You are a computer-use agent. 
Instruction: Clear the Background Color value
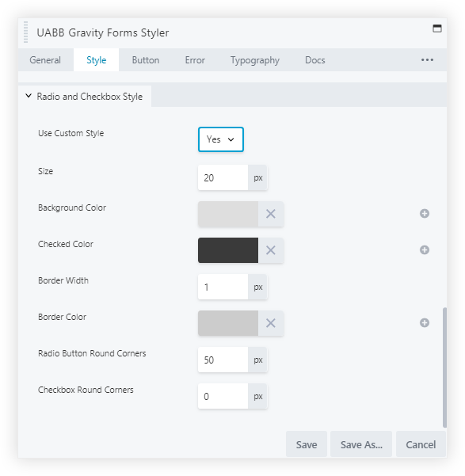click(x=271, y=214)
